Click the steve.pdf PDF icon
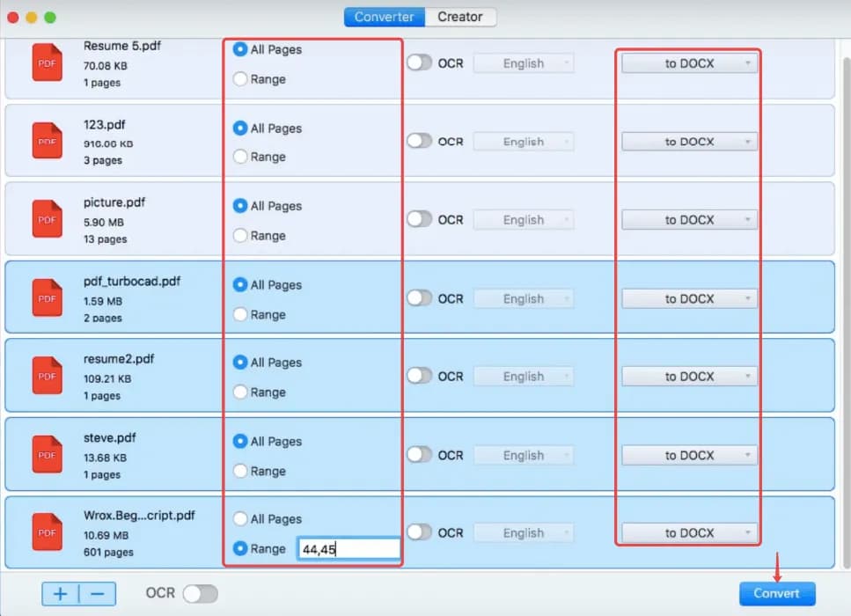This screenshot has width=851, height=616. tap(48, 454)
